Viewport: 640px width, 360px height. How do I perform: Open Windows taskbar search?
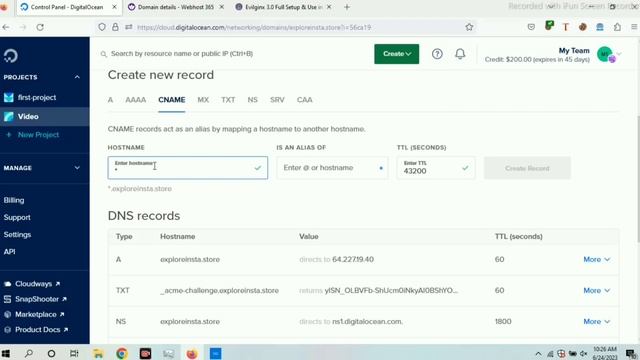point(29,353)
